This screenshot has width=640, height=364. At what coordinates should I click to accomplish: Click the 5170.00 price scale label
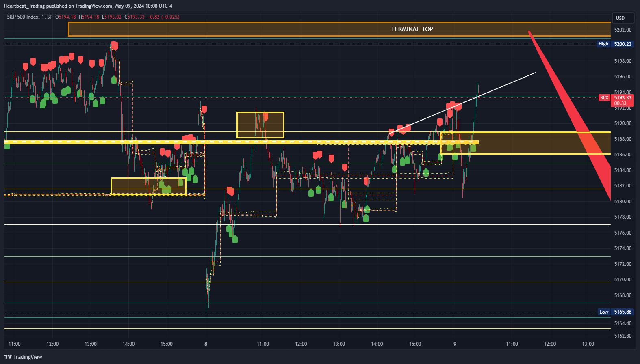tap(623, 280)
